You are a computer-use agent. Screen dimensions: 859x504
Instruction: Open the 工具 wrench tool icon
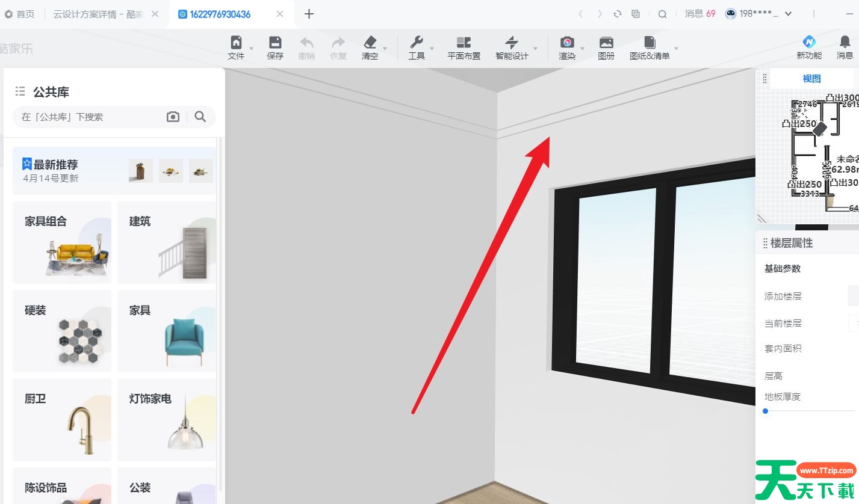click(x=417, y=42)
